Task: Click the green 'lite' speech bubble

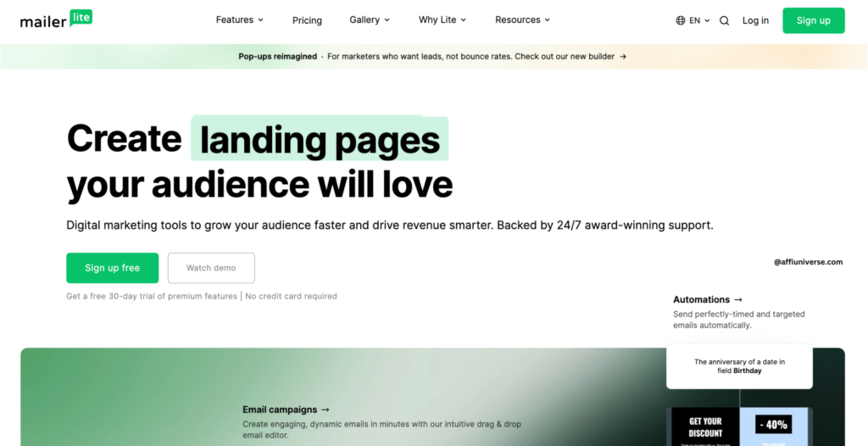Action: [x=81, y=16]
